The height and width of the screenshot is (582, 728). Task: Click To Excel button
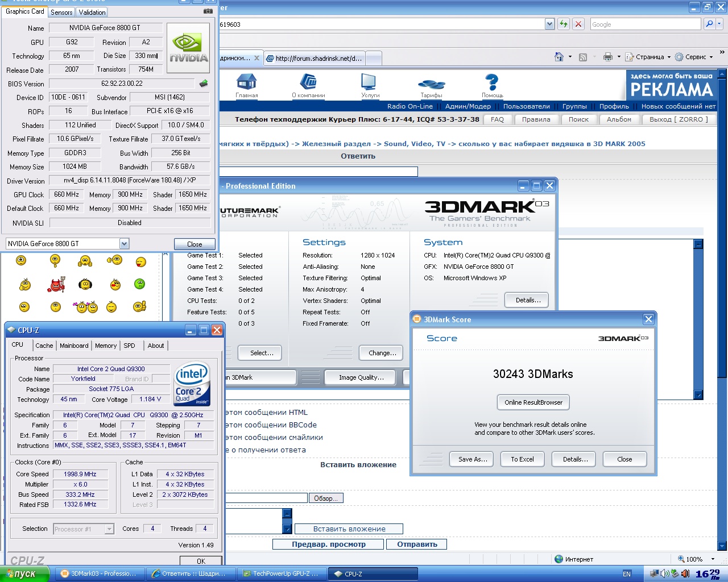pyautogui.click(x=522, y=459)
